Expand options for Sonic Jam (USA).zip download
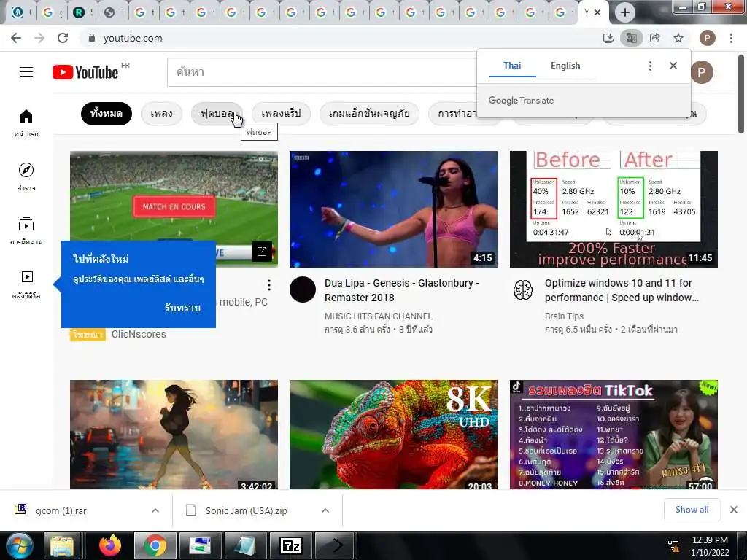The height and width of the screenshot is (560, 747). coord(325,510)
